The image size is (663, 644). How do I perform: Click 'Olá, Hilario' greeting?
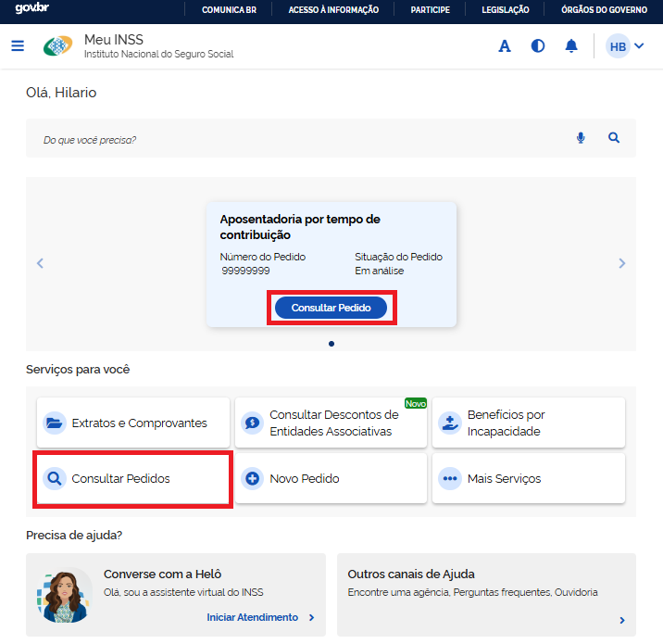click(x=61, y=93)
